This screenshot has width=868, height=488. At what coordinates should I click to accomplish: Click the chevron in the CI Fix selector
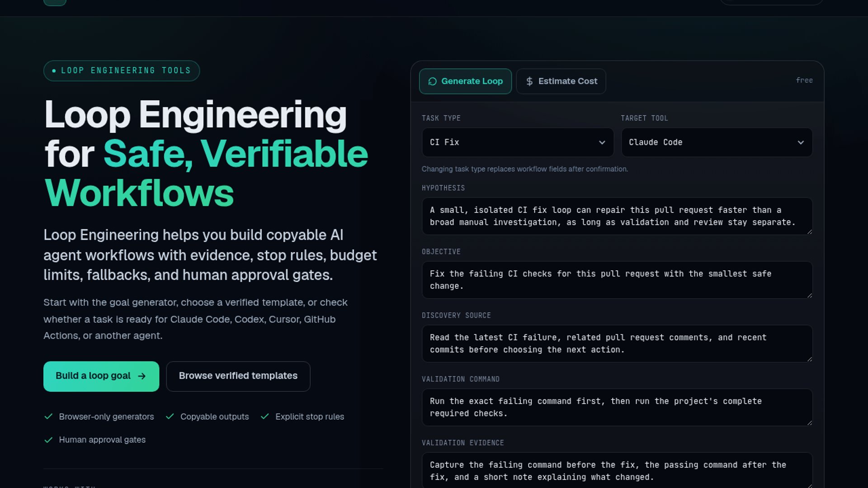point(602,142)
